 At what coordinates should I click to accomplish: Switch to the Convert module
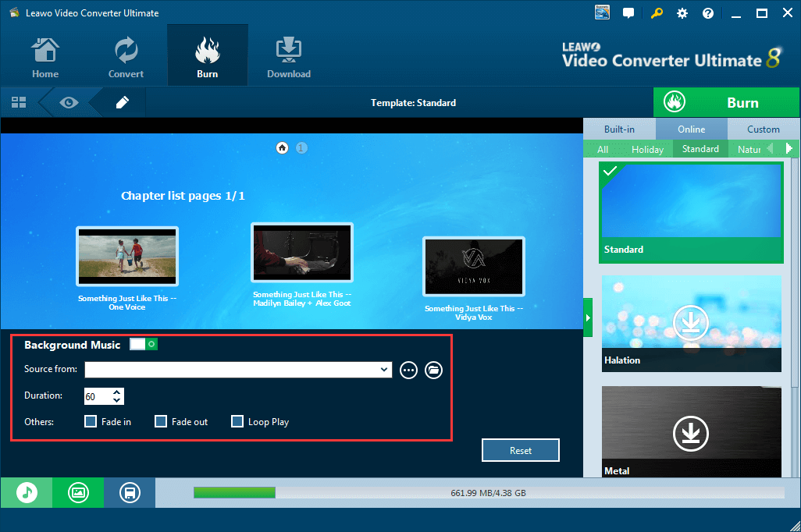pos(126,57)
